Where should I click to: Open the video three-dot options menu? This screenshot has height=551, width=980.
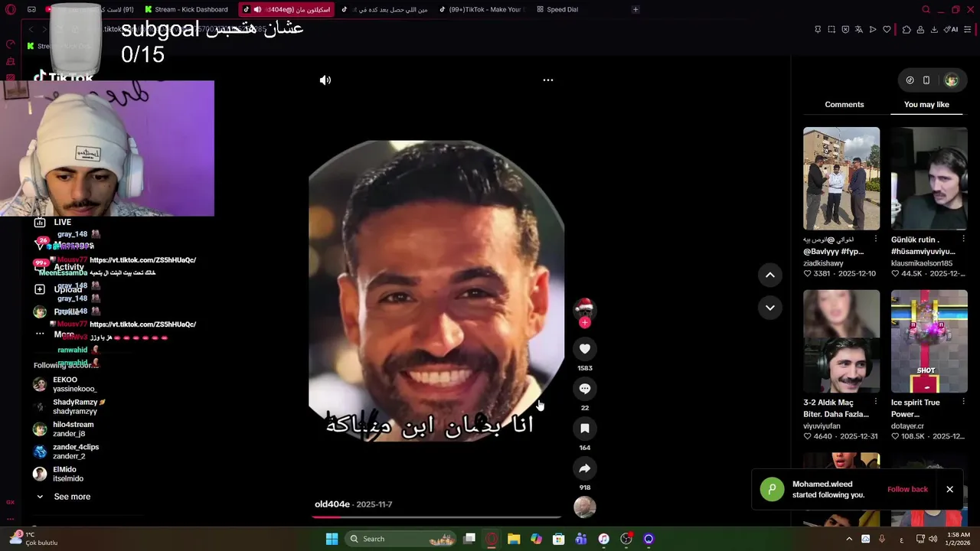coord(548,80)
